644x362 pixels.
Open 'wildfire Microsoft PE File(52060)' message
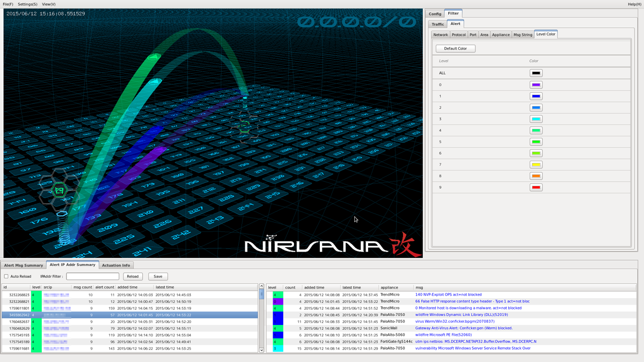click(x=443, y=335)
